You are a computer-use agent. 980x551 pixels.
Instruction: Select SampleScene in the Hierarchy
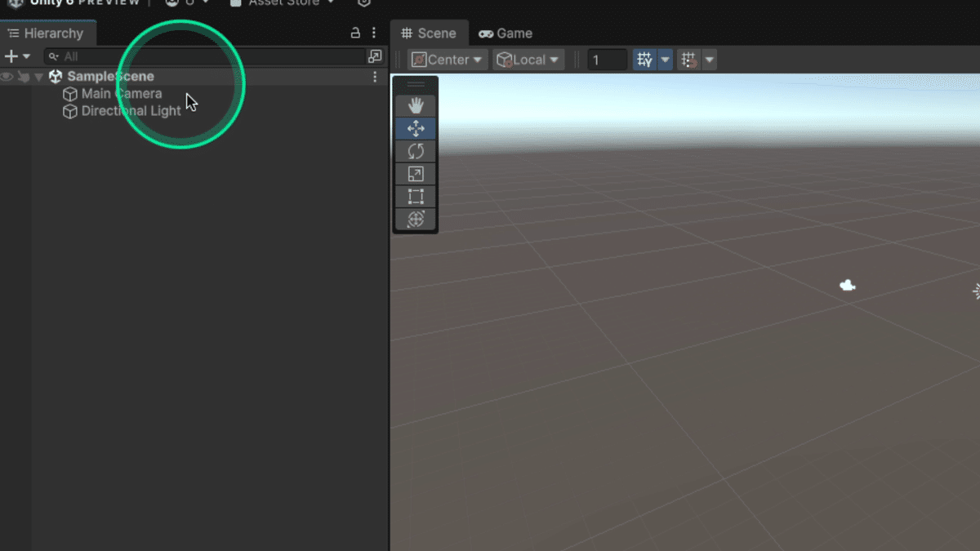tap(110, 77)
